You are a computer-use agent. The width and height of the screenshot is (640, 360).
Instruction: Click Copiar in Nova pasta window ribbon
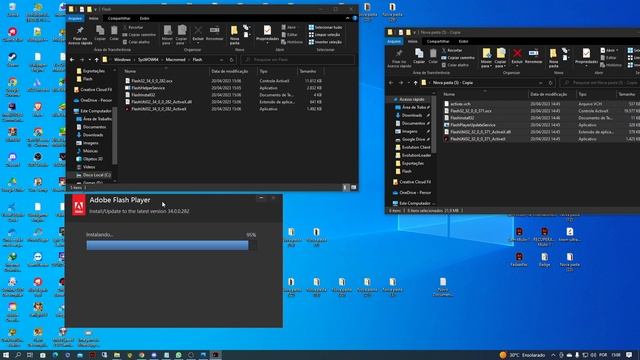tap(419, 56)
